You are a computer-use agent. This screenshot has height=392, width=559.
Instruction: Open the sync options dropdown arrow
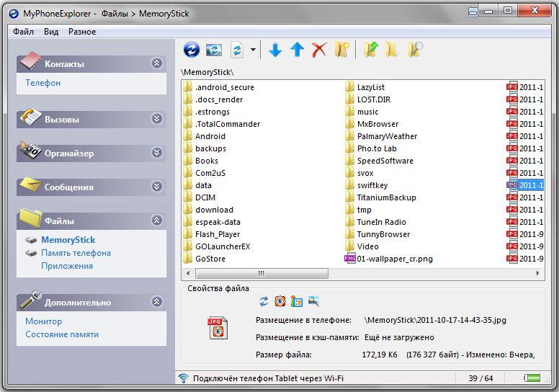(253, 50)
